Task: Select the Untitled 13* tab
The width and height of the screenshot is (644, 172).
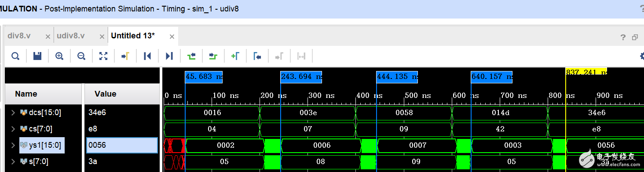Action: (x=133, y=36)
